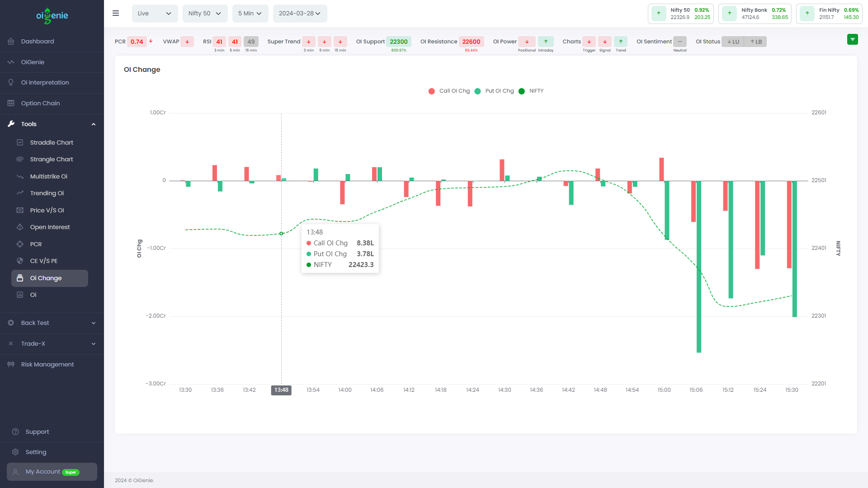This screenshot has width=868, height=488.
Task: Select the Straddle Chart tool
Action: click(x=51, y=142)
